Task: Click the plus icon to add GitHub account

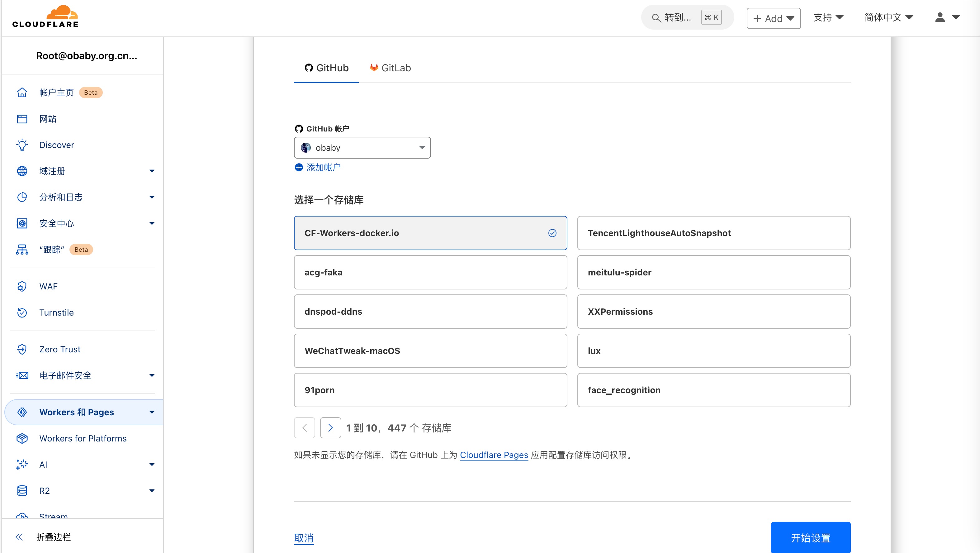Action: click(299, 168)
